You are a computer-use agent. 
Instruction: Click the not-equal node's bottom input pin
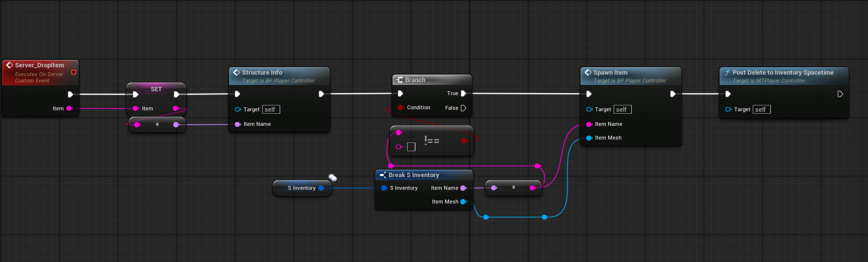tap(399, 147)
